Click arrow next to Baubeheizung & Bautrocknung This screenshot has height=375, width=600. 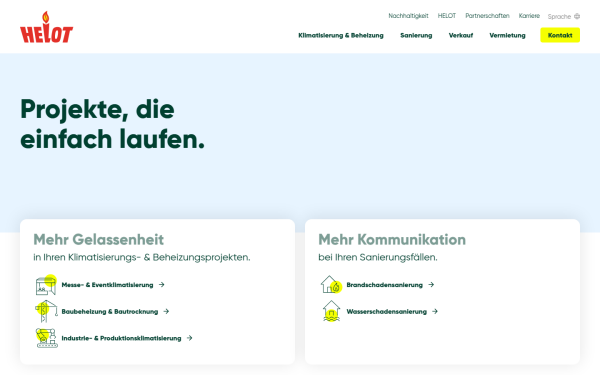click(166, 311)
